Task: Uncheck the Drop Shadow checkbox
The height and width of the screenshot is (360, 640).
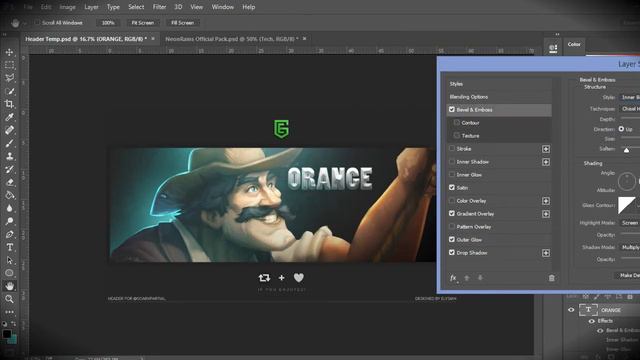Action: point(452,253)
